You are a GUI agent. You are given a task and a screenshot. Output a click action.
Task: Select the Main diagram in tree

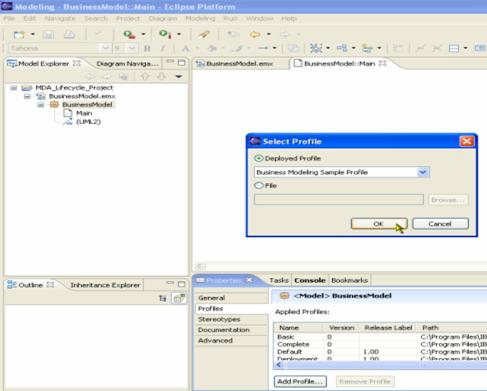tap(84, 113)
